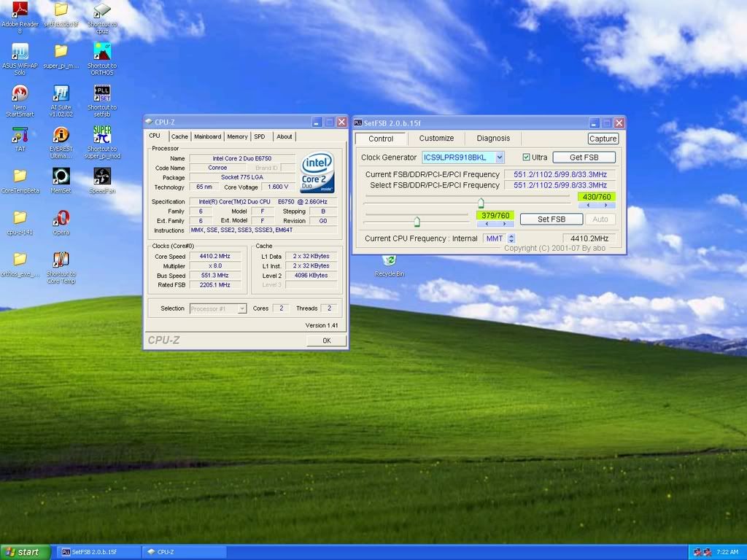Image resolution: width=747 pixels, height=560 pixels.
Task: Click the Shortcut to Core Temp icon
Action: (61, 260)
